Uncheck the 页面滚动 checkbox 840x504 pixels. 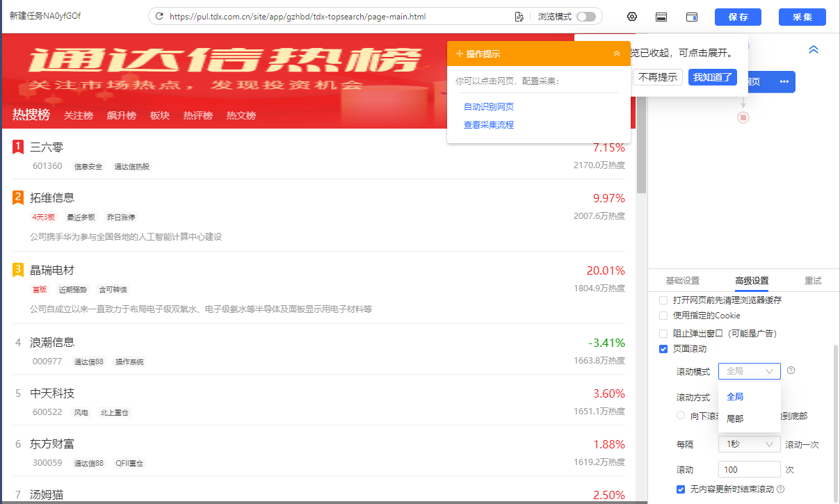coord(663,349)
